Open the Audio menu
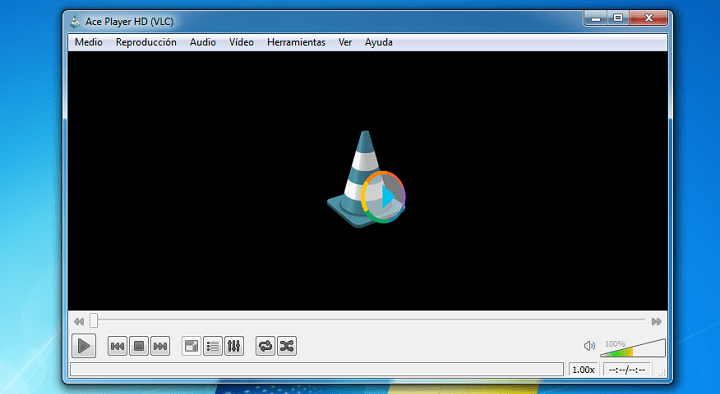 [203, 42]
